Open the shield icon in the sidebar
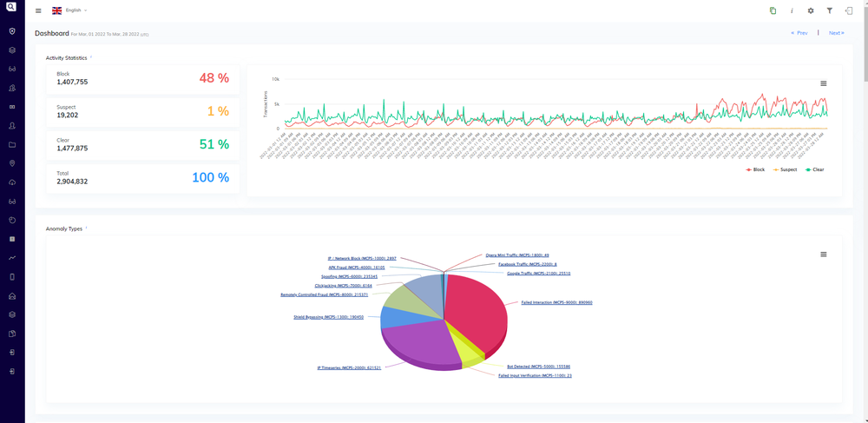868x423 pixels. (12, 31)
